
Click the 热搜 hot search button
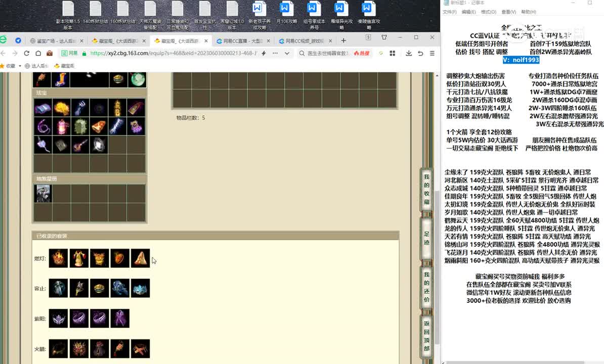362,53
